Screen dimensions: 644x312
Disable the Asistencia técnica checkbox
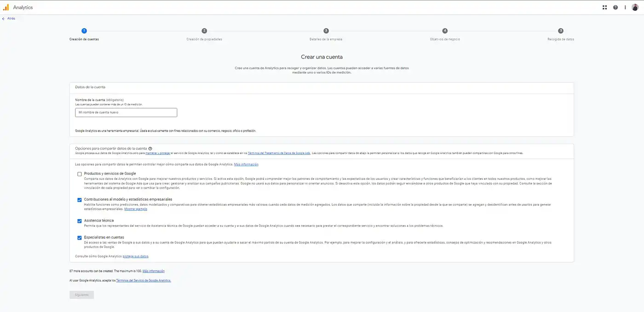(x=80, y=221)
